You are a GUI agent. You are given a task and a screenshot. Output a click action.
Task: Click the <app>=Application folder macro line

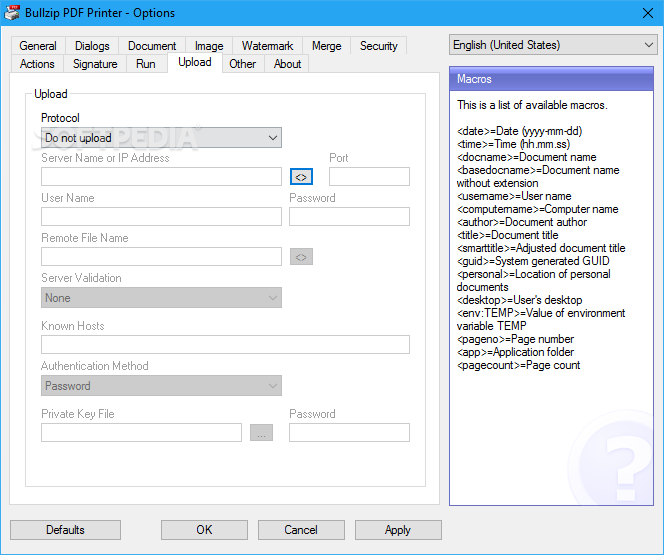click(x=515, y=352)
